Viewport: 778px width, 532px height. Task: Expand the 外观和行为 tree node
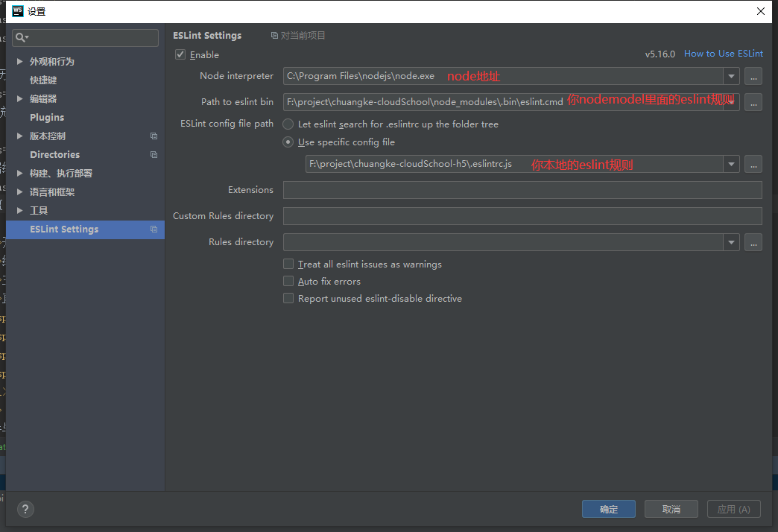[20, 62]
